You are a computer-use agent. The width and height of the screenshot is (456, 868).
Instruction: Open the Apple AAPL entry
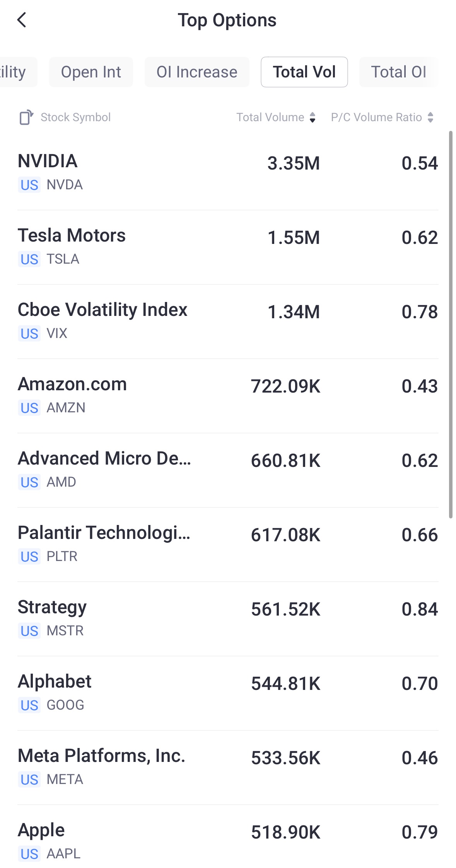[228, 841]
